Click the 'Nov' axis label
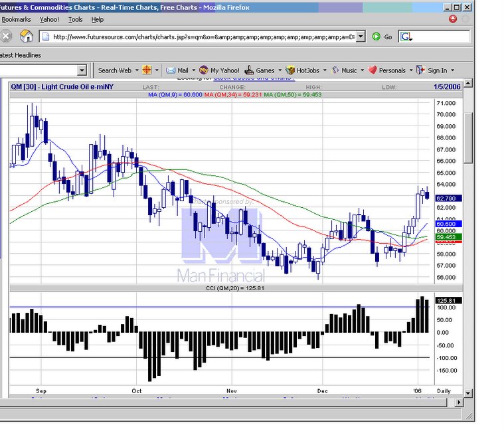 click(x=232, y=391)
